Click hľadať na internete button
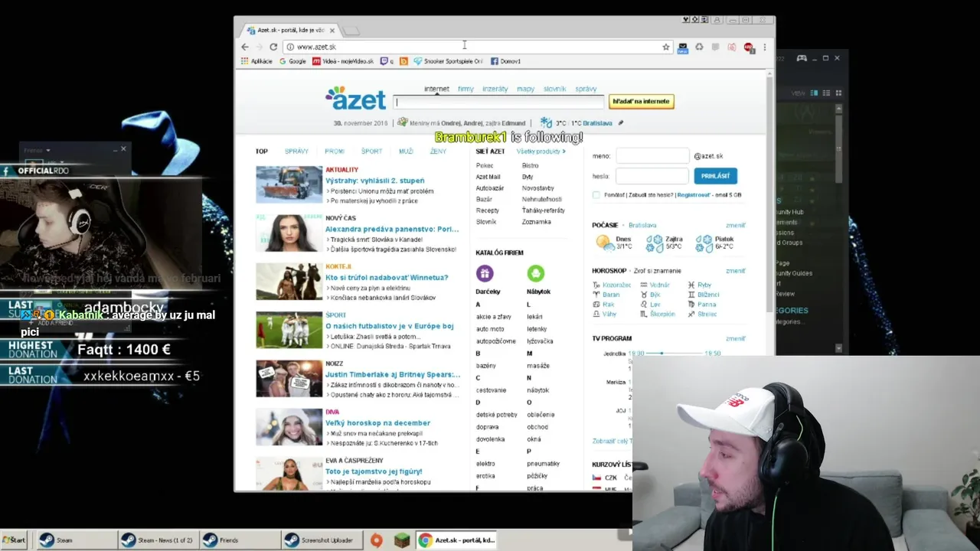The image size is (980, 551). coord(641,101)
